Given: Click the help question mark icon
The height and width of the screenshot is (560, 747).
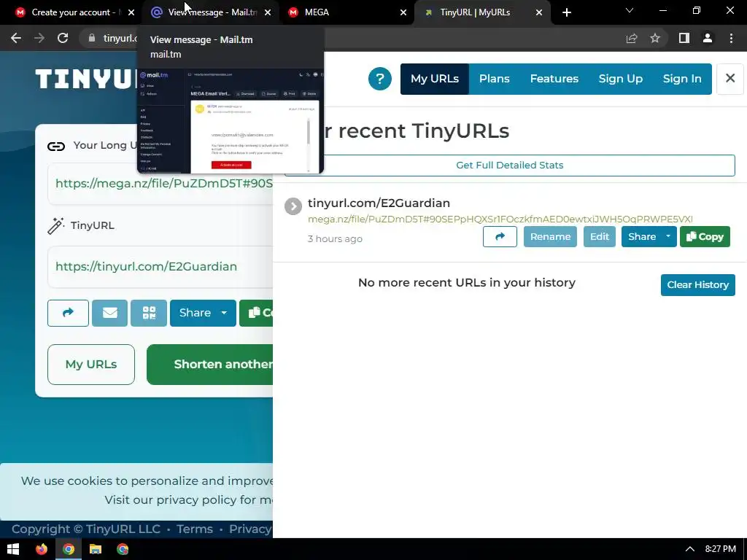Looking at the screenshot, I should click(x=379, y=79).
